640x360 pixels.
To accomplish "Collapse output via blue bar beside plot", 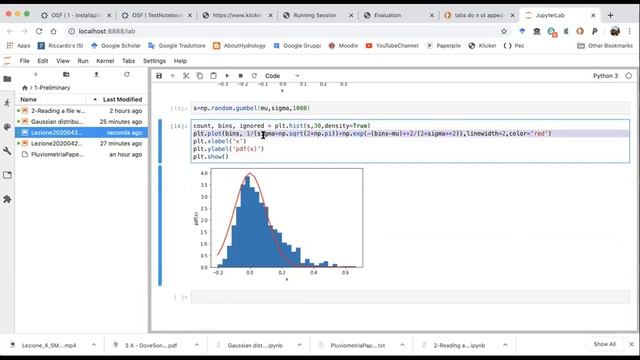I will (x=160, y=225).
